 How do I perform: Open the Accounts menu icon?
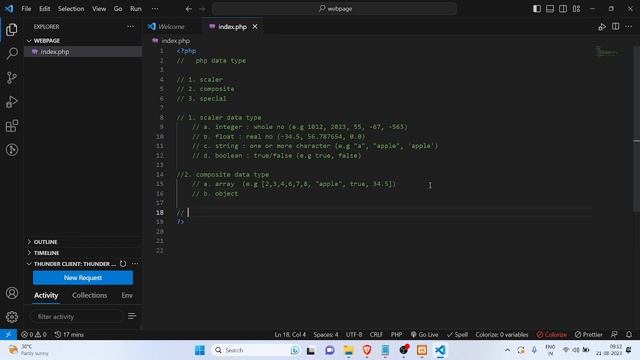pos(12,293)
